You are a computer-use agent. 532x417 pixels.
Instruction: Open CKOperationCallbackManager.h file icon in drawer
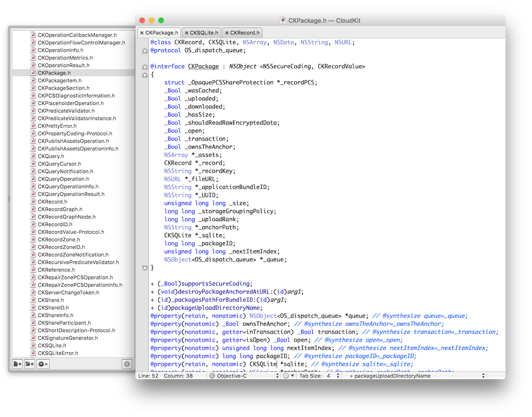point(33,35)
